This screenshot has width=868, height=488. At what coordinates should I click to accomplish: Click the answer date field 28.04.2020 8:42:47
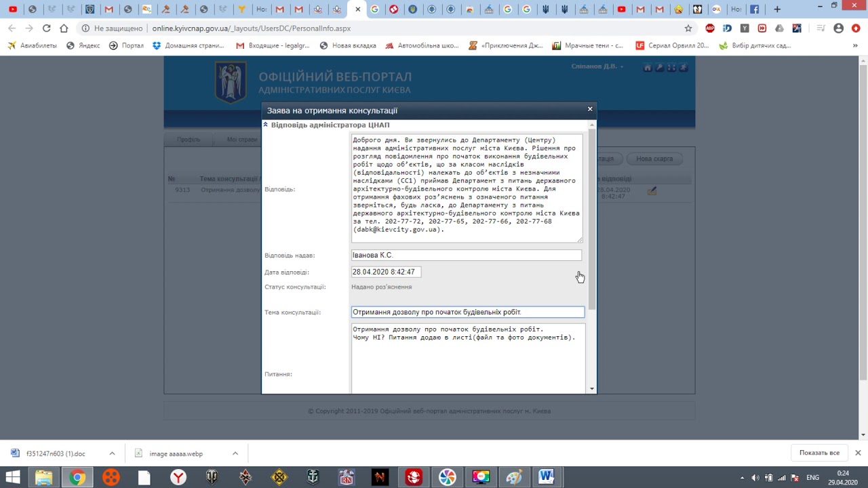click(386, 272)
